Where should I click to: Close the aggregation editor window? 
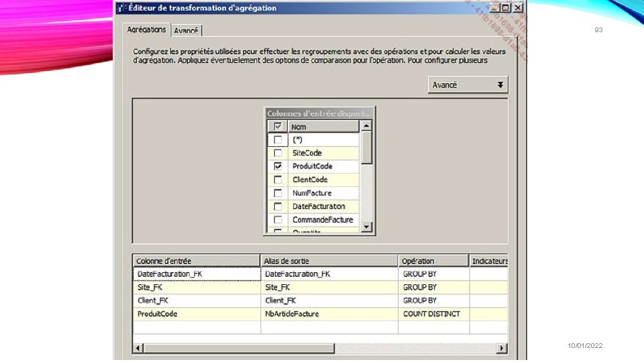518,8
